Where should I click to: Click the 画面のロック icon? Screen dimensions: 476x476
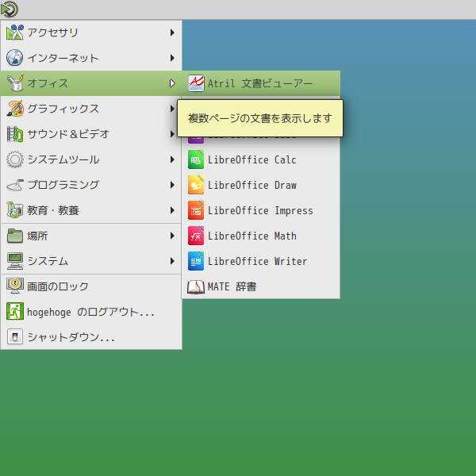pyautogui.click(x=14, y=286)
